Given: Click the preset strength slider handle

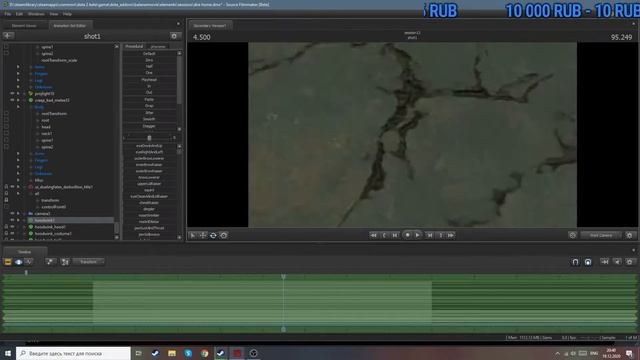Looking at the screenshot, I should pyautogui.click(x=149, y=138).
